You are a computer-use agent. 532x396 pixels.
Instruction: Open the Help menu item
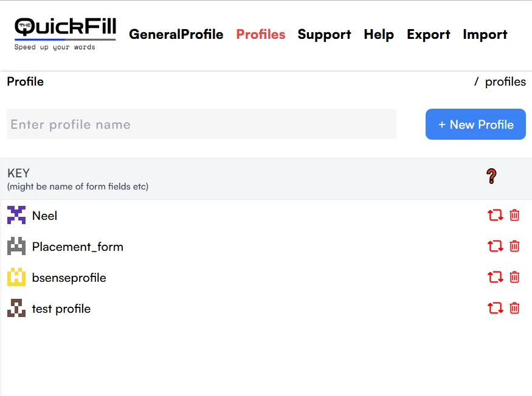(379, 35)
